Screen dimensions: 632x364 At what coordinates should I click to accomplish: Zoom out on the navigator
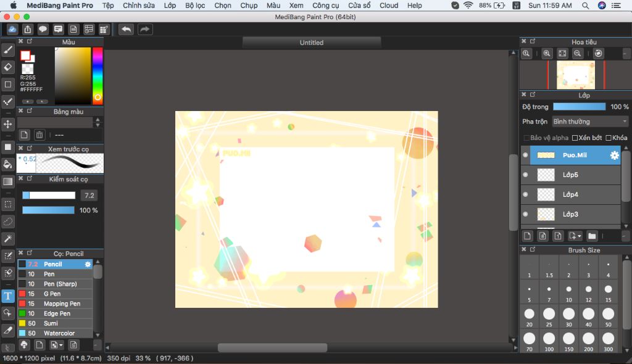pyautogui.click(x=578, y=53)
